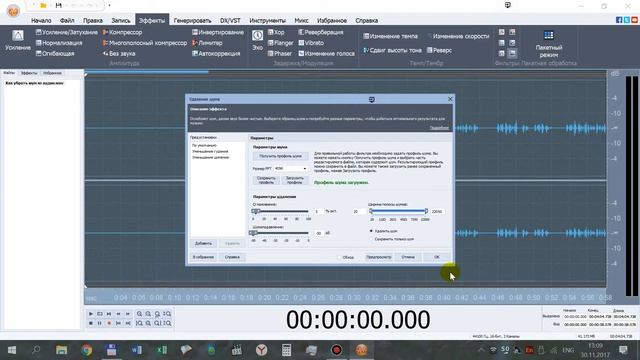Screen dimensions: 640x360
Task: Confirm noise removal with OK button
Action: pyautogui.click(x=437, y=257)
